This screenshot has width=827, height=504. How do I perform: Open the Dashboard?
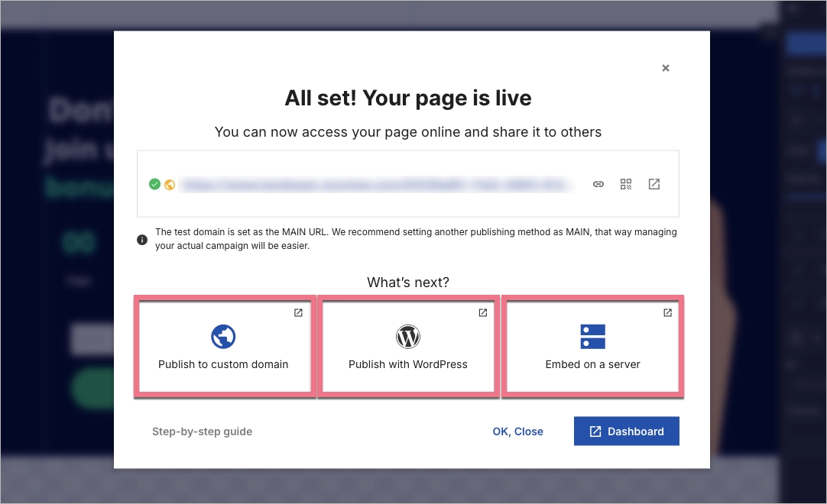click(x=626, y=431)
